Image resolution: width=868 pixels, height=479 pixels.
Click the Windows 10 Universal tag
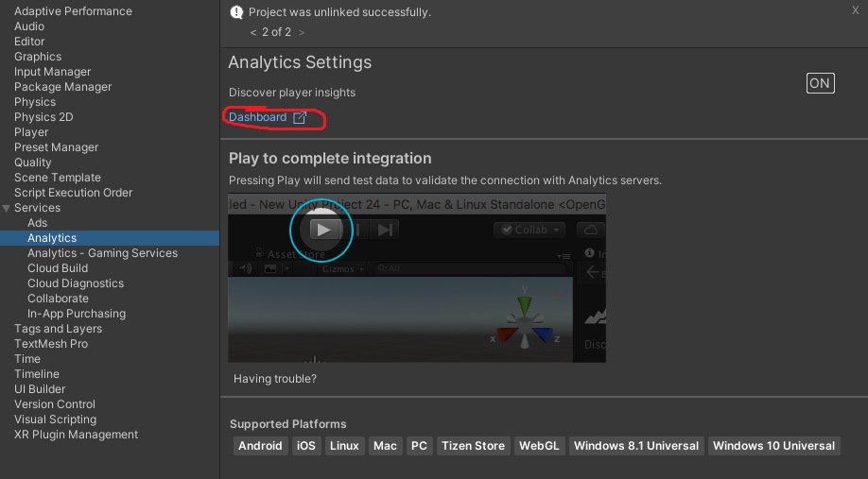click(x=773, y=446)
